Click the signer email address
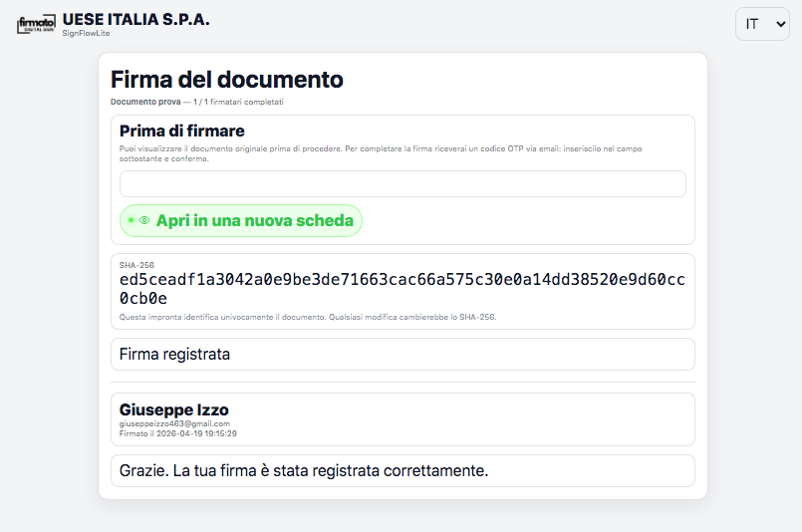The image size is (802, 532). click(174, 423)
